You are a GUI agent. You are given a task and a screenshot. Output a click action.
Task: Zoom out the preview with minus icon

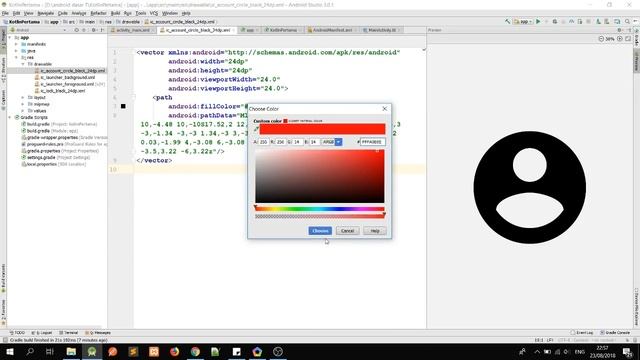pos(601,39)
